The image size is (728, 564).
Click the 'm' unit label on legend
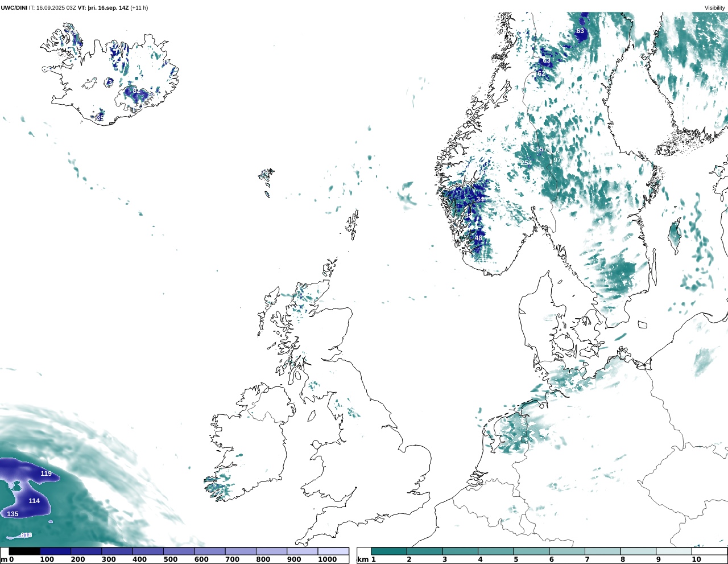click(3, 559)
